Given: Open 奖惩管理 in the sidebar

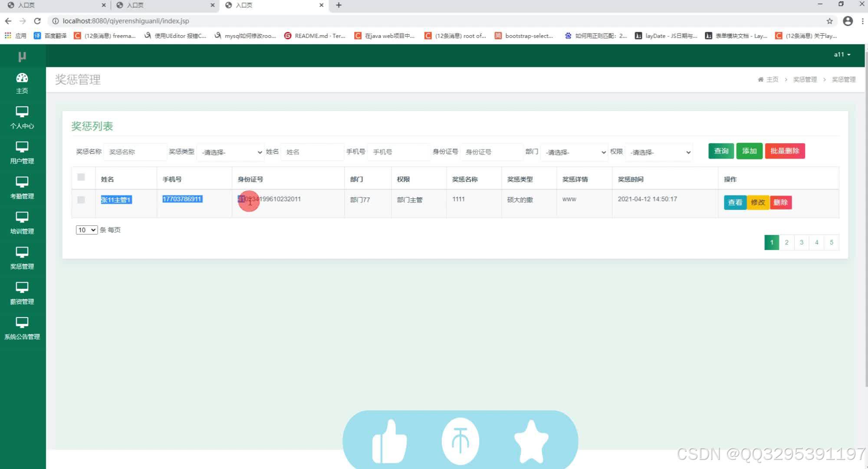Looking at the screenshot, I should (x=22, y=258).
